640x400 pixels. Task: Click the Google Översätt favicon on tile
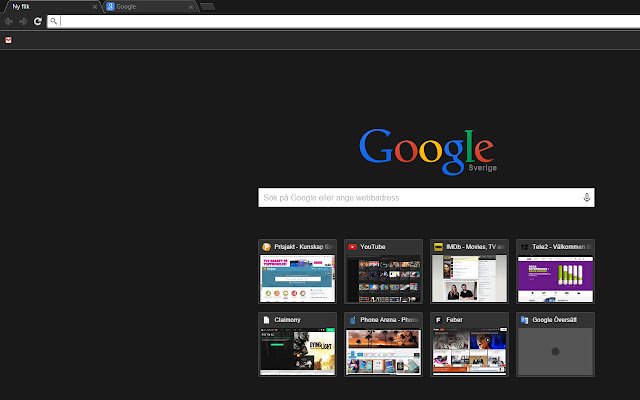coord(524,320)
